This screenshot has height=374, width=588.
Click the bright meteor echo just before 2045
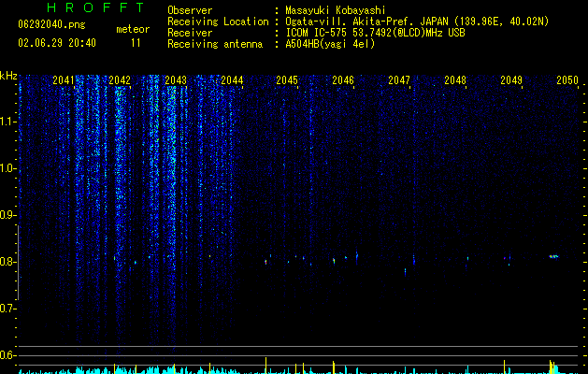[265, 262]
